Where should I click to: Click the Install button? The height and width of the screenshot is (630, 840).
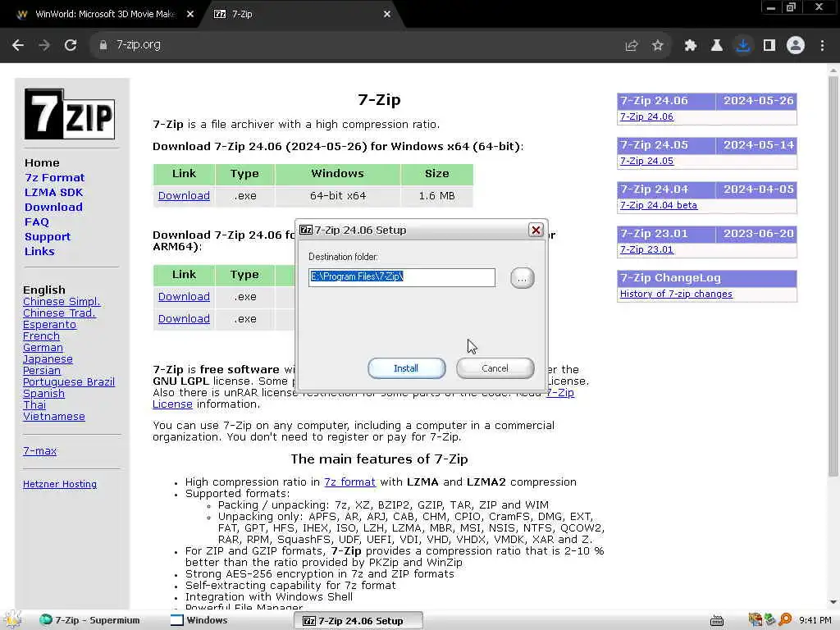(406, 368)
